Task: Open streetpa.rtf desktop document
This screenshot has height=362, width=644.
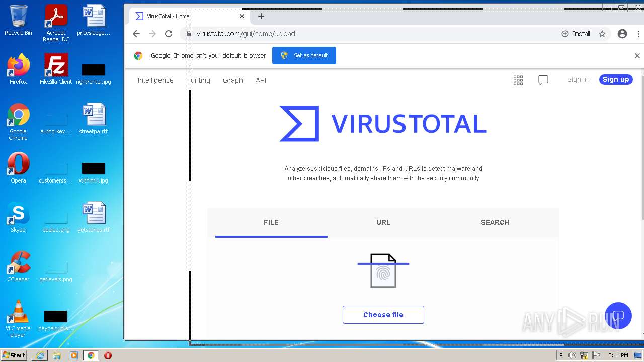Action: coord(94,119)
